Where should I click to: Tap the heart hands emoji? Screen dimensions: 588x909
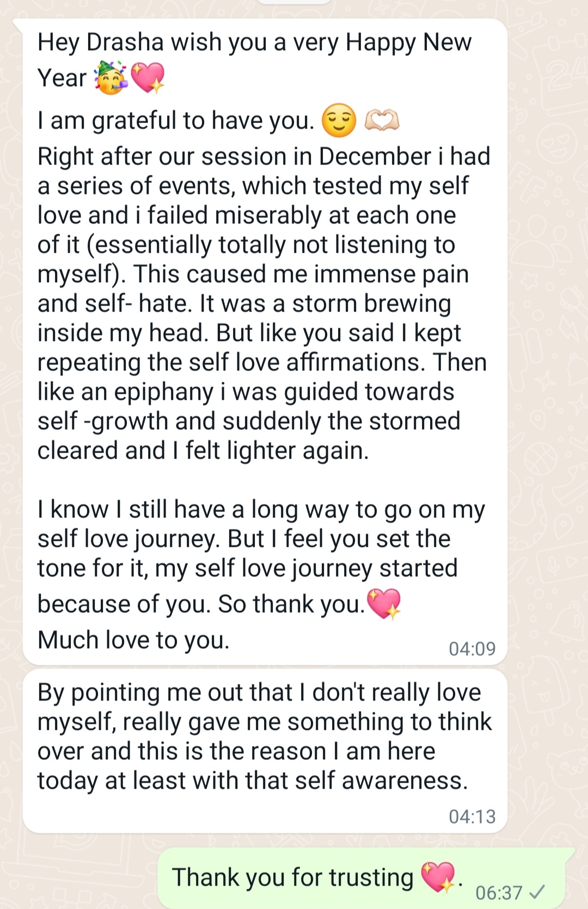[x=382, y=120]
